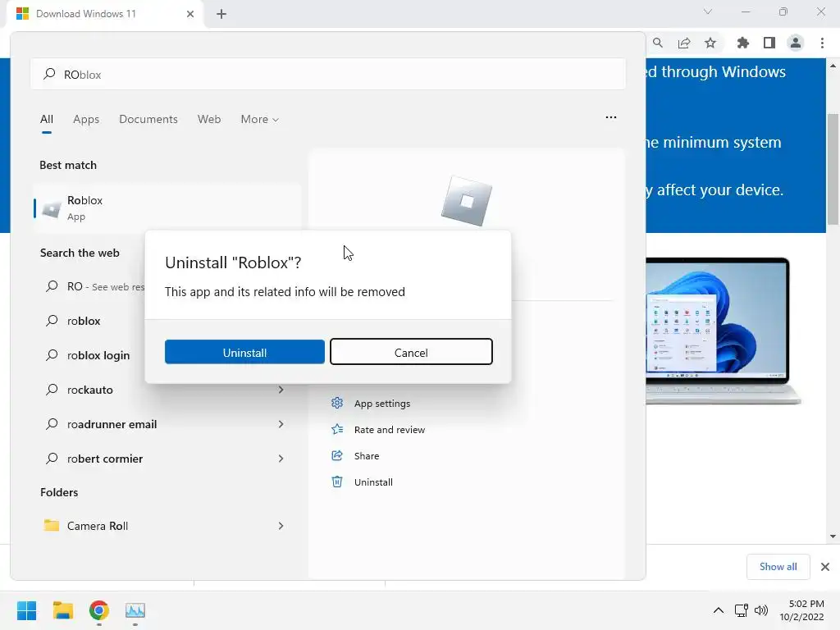The width and height of the screenshot is (840, 630).
Task: Switch to the Web search tab
Action: point(209,119)
